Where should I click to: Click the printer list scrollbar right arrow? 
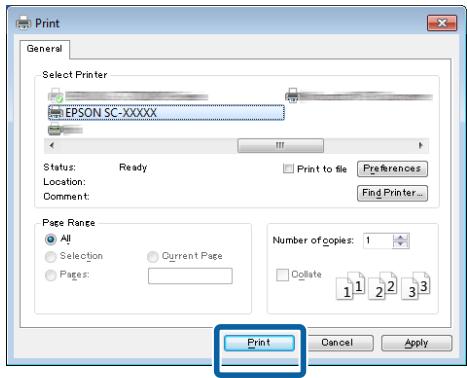coord(421,145)
